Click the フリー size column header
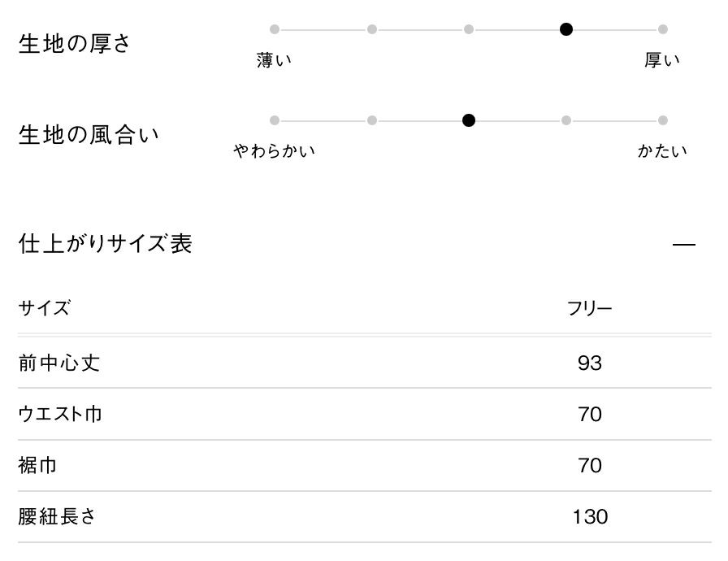728x561 pixels. tap(590, 309)
